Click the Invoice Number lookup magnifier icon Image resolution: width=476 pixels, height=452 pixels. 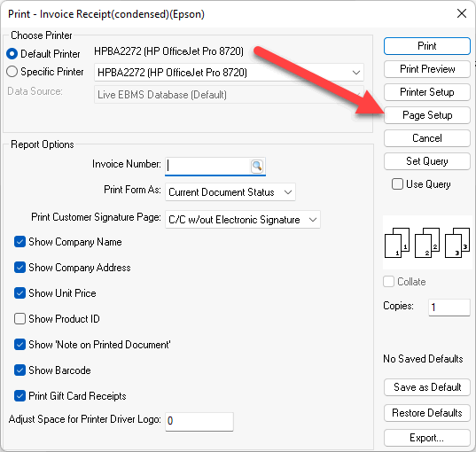[x=257, y=166]
